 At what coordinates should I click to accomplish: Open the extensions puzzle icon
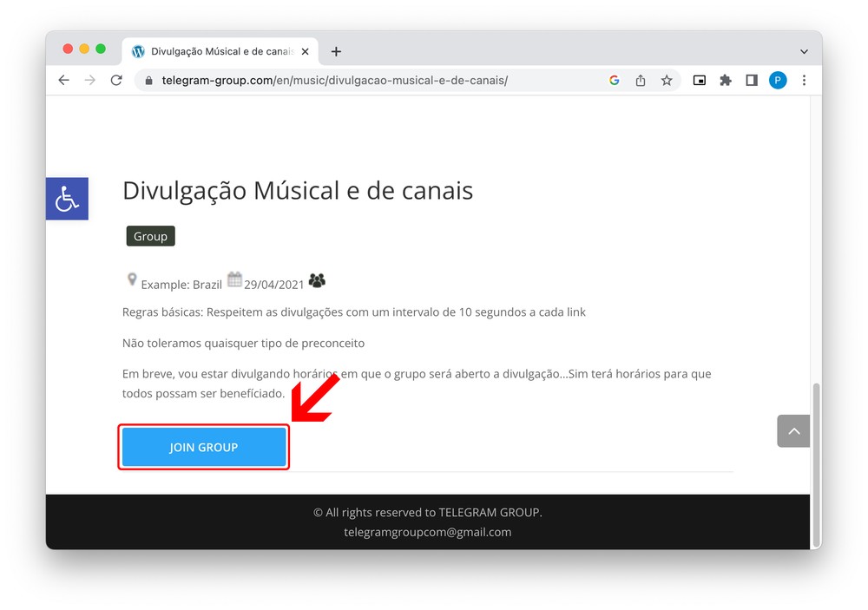(725, 80)
